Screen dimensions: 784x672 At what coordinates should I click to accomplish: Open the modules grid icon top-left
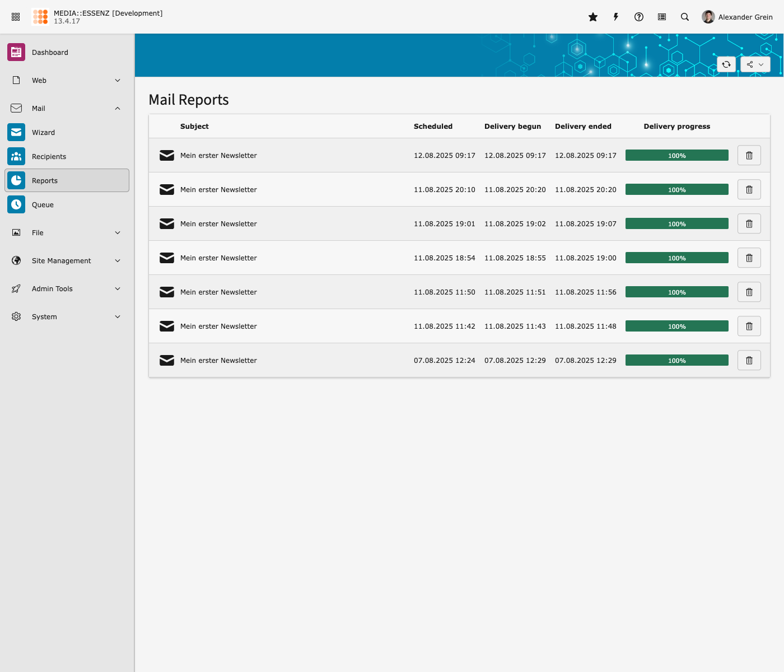16,17
